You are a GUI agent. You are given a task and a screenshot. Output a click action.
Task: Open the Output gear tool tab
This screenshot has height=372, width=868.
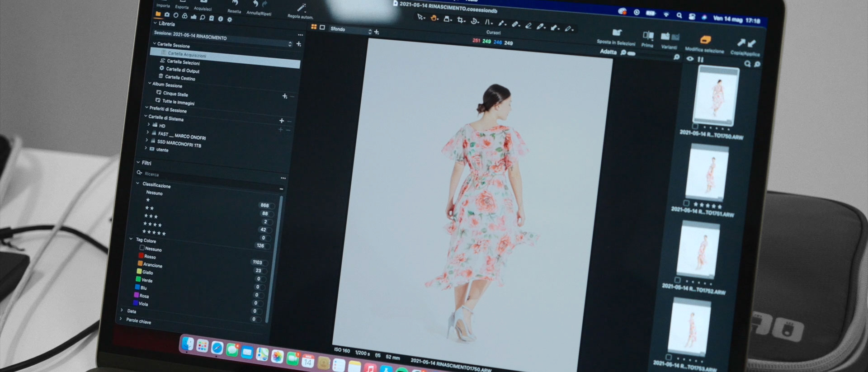click(x=230, y=19)
